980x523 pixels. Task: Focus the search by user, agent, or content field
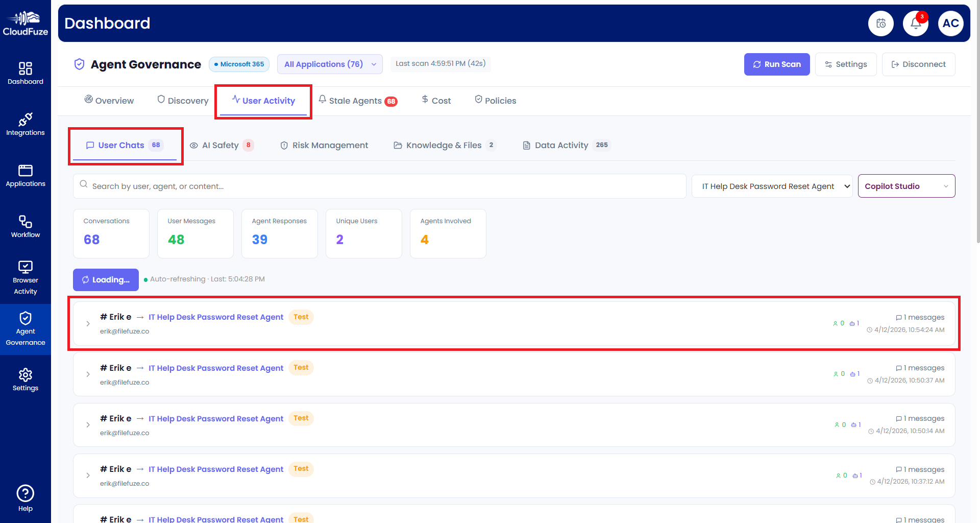(x=379, y=186)
